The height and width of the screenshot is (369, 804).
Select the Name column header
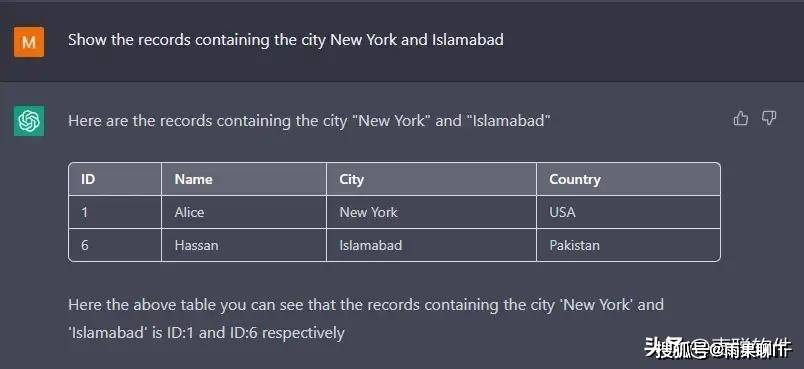click(x=244, y=179)
